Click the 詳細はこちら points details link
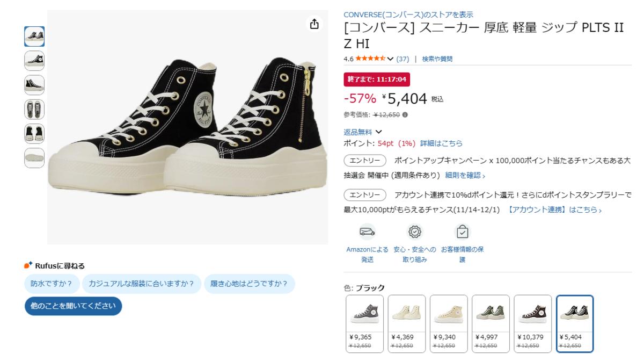The height and width of the screenshot is (354, 644). [441, 143]
